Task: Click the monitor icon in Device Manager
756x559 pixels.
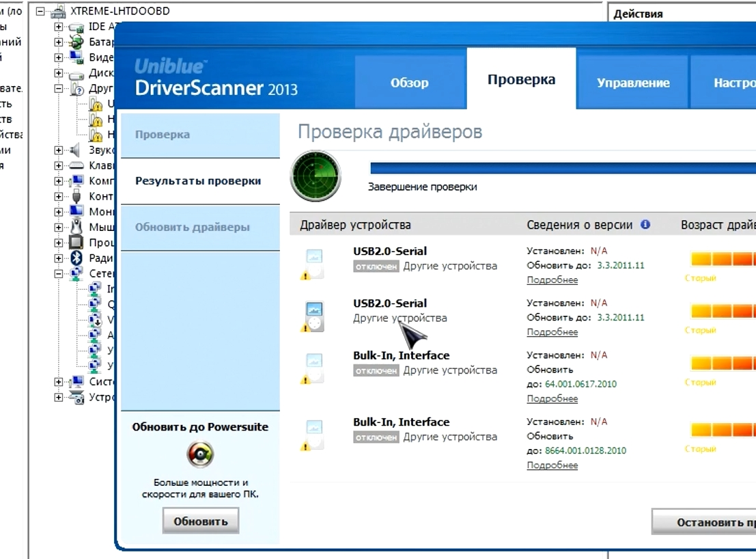Action: point(76,211)
